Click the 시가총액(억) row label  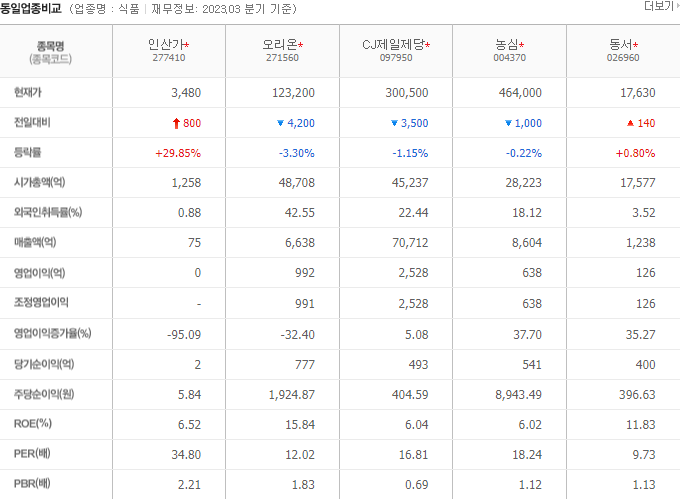coord(39,183)
